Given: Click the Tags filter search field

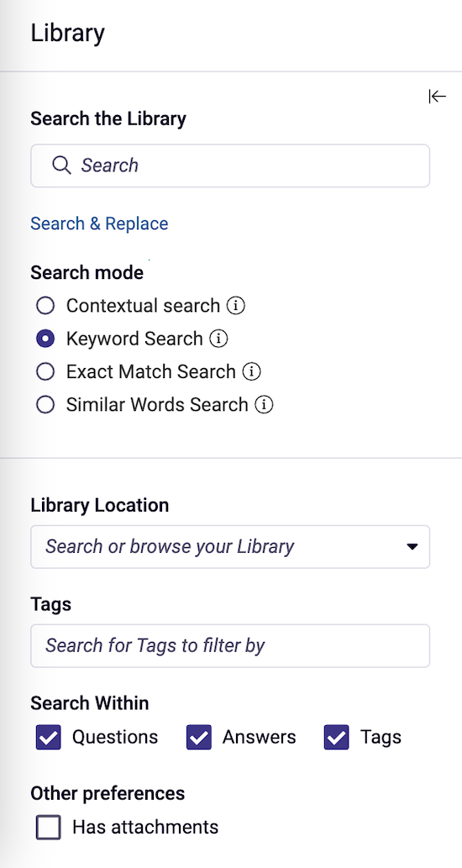Looking at the screenshot, I should click(230, 645).
